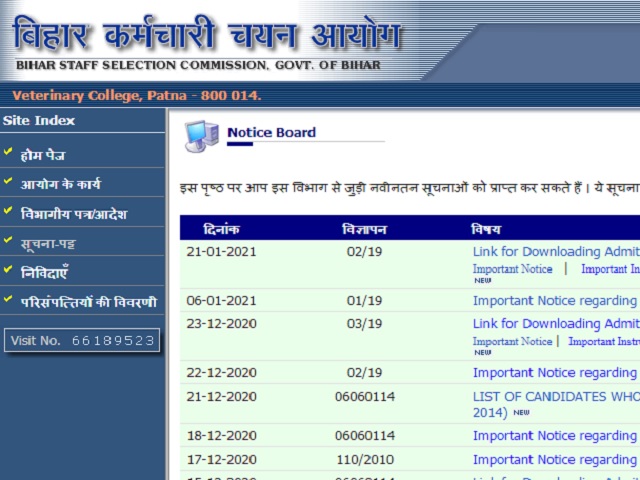Image resolution: width=640 pixels, height=480 pixels.
Task: Click the बिहार कर्मचारी चयन आयोग banner title
Action: coord(207,34)
